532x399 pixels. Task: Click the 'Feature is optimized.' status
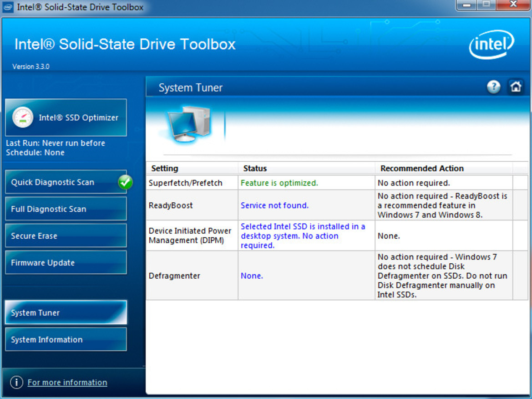279,183
